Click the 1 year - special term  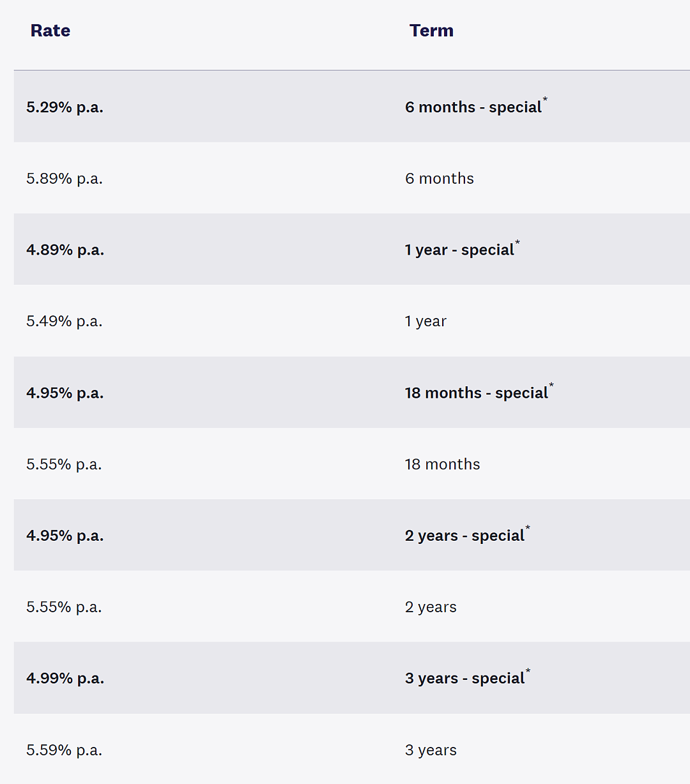459,250
